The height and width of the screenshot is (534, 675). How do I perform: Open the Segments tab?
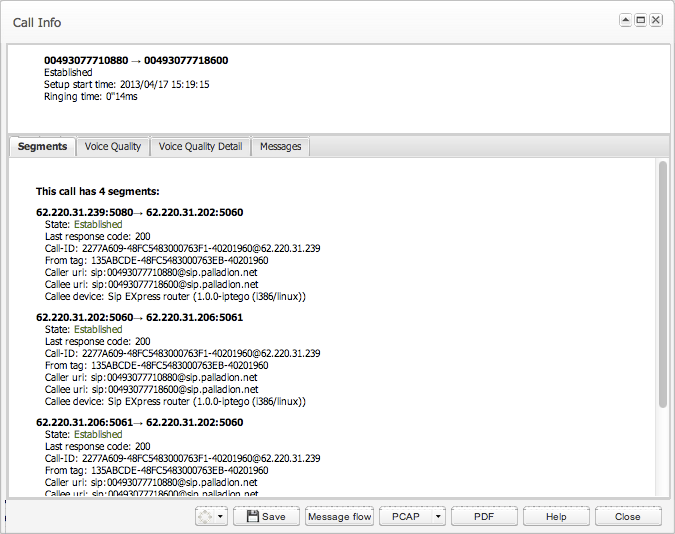click(42, 147)
